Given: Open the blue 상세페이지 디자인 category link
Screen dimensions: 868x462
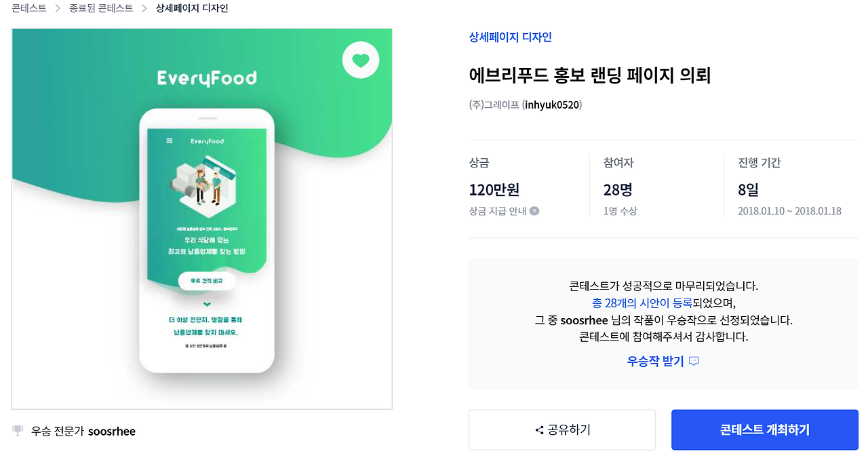Looking at the screenshot, I should point(511,37).
